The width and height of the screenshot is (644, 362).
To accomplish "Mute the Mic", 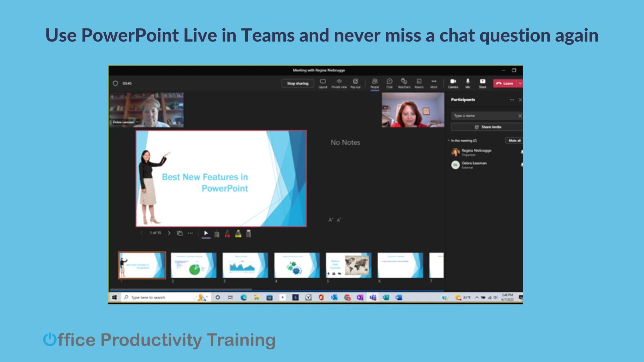I will (468, 83).
